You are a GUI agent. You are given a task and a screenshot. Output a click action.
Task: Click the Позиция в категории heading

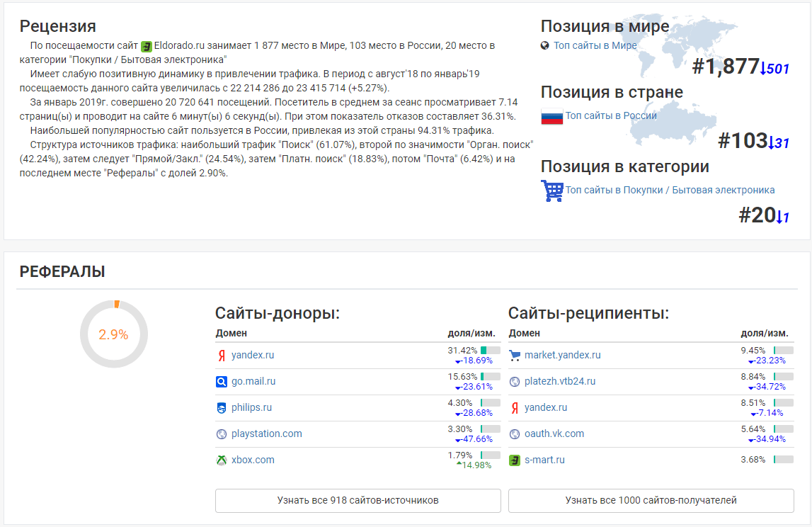click(x=624, y=167)
